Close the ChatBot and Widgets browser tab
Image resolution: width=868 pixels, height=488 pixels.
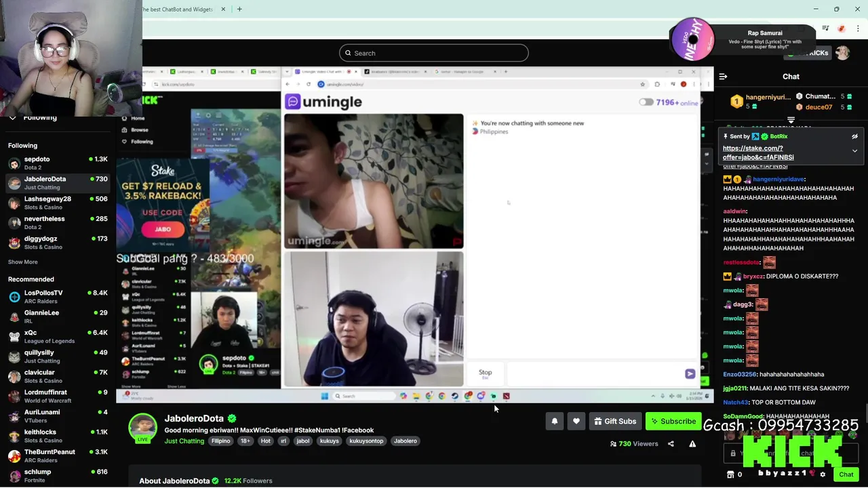coord(224,9)
